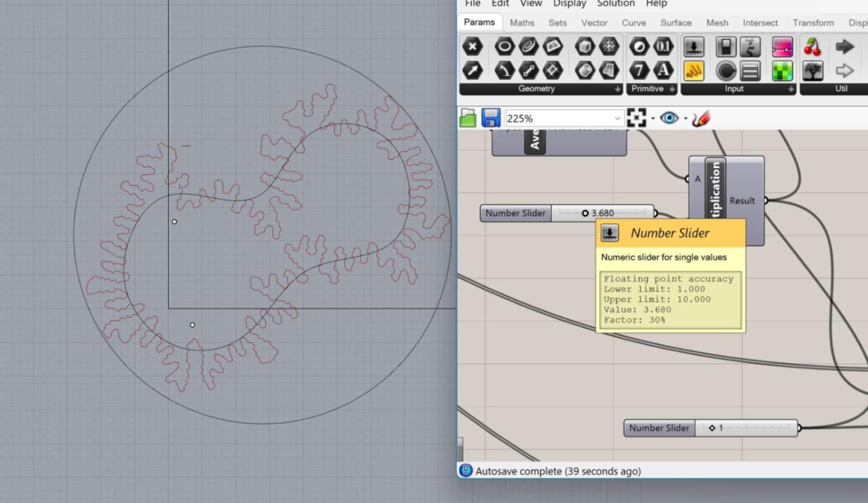This screenshot has height=503, width=868.
Task: Select the Vector parameter icon
Action: pos(472,70)
